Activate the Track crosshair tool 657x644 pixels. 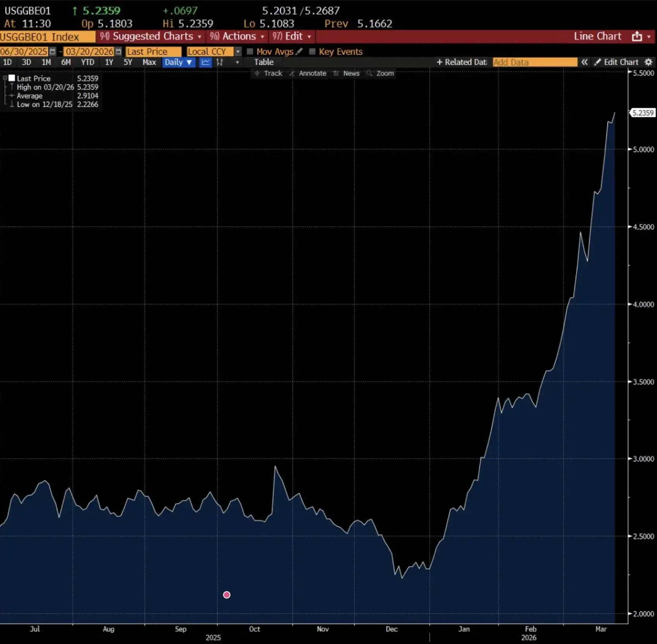pos(269,73)
